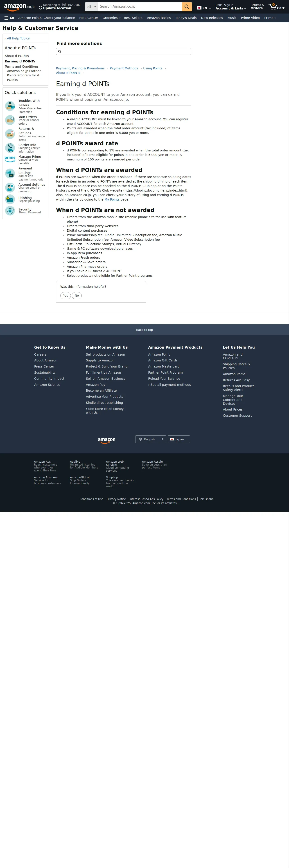
Task: Expand the EN language selector
Action: 204,8
